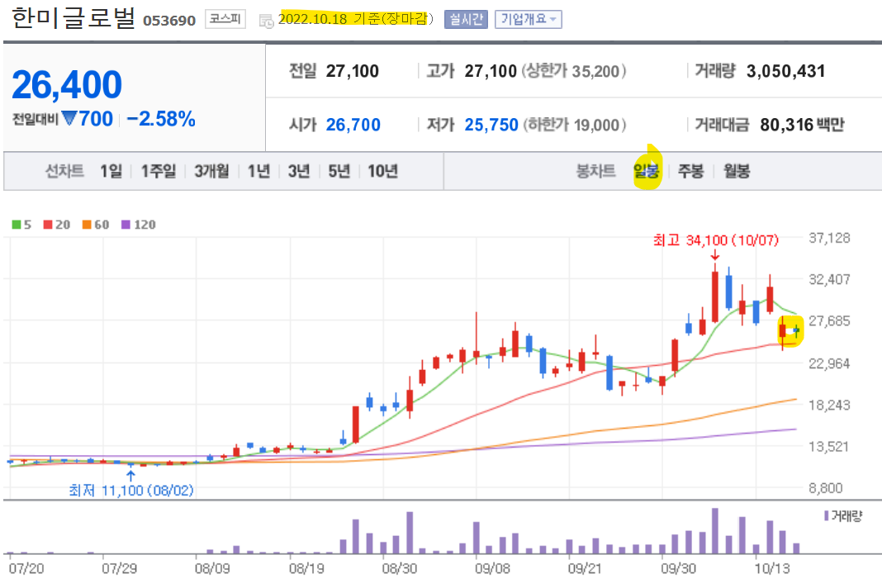Click the last candlestick on the chart
This screenshot has height=588, width=882.
(x=796, y=331)
